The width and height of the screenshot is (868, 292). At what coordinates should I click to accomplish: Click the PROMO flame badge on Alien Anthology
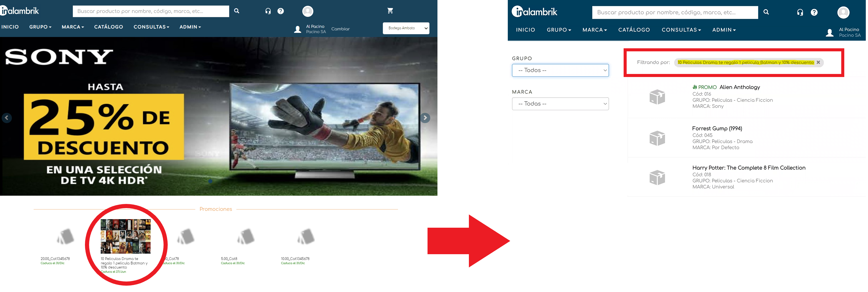pyautogui.click(x=704, y=87)
